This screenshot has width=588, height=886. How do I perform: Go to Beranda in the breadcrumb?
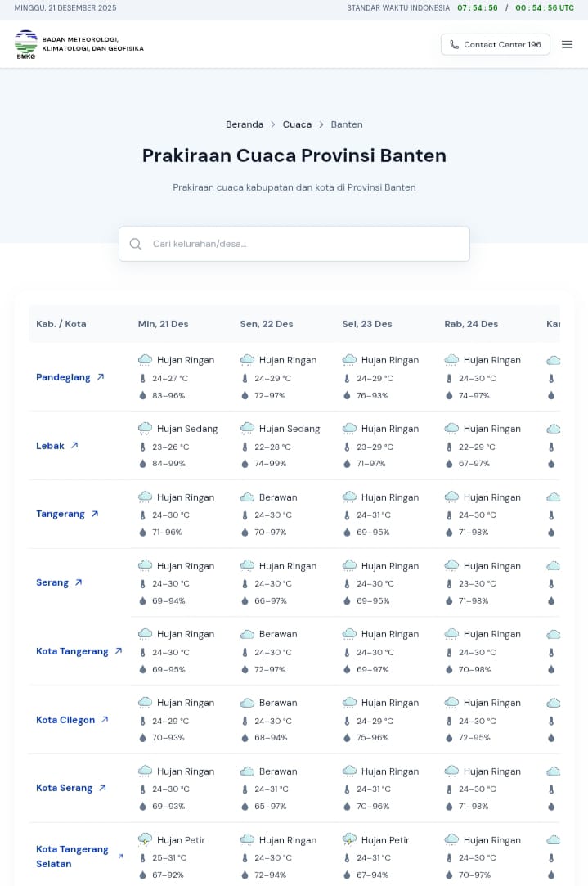point(245,124)
